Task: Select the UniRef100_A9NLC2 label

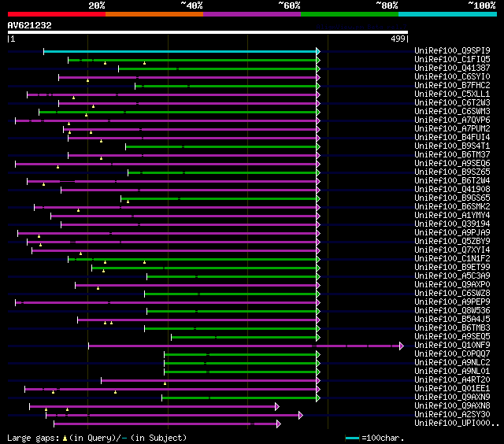Action: (452, 363)
